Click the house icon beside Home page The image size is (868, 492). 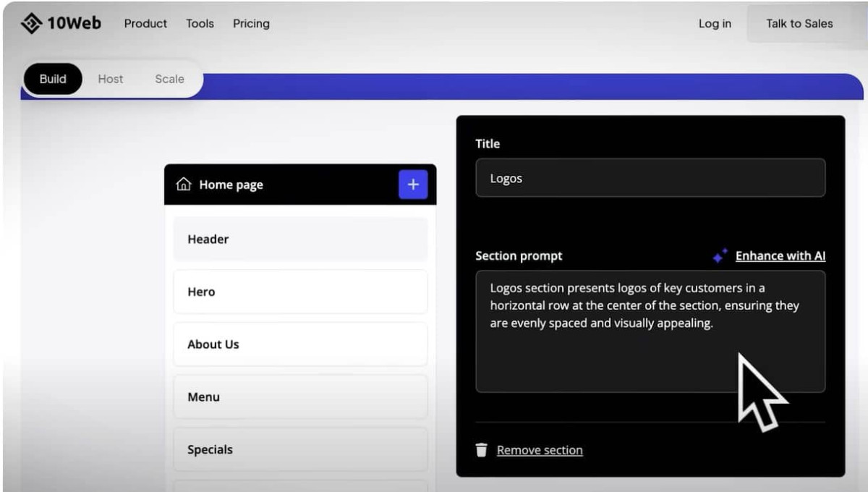coord(184,184)
